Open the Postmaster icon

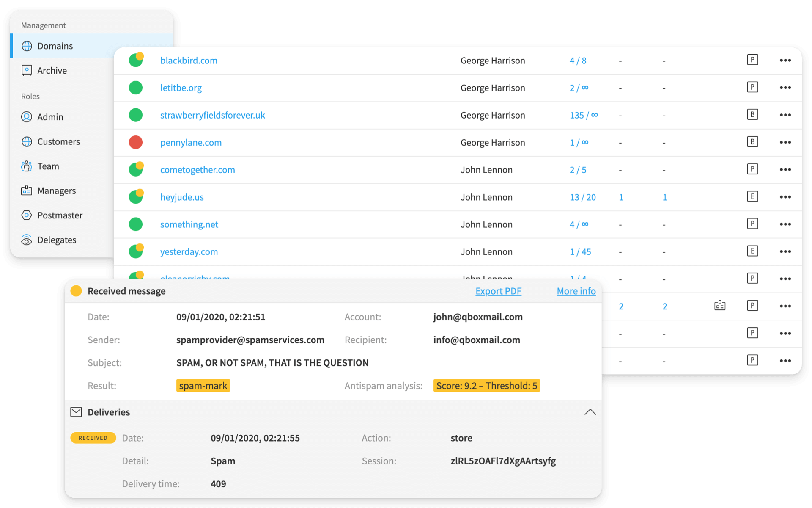point(27,215)
